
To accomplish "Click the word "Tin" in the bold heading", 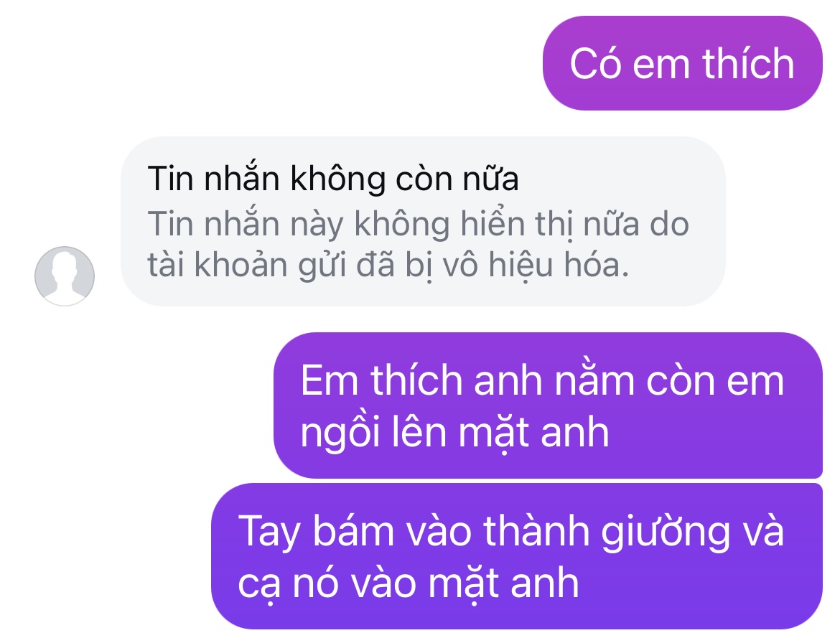I will click(170, 178).
